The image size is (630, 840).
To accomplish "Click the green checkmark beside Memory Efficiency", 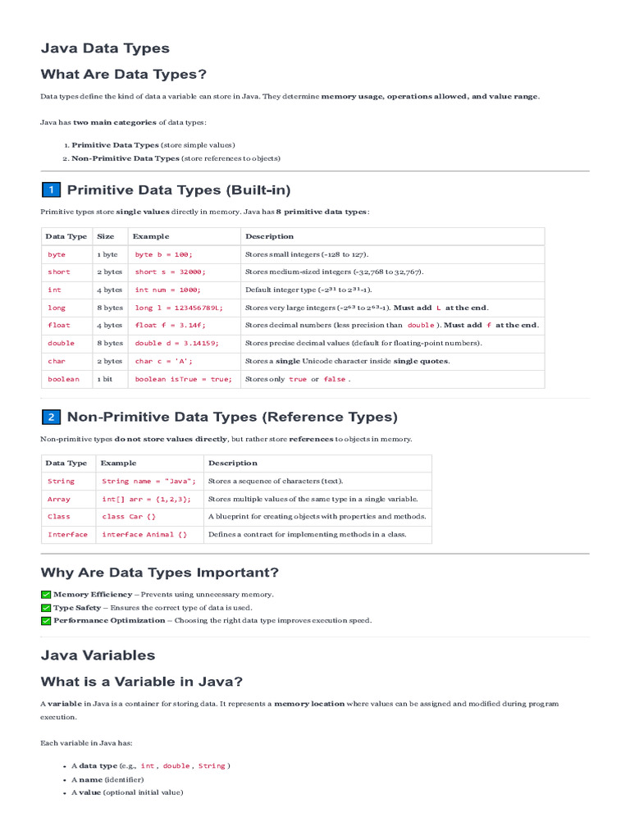I will (46, 594).
